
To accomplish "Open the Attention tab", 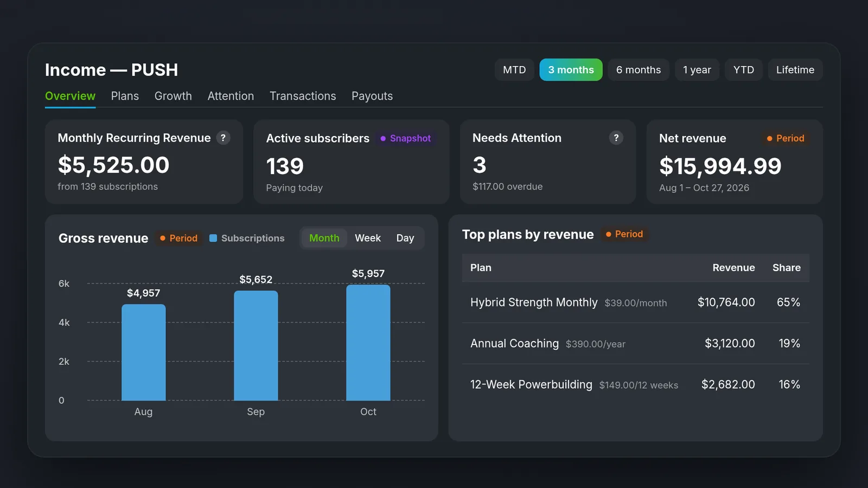I will coord(231,96).
